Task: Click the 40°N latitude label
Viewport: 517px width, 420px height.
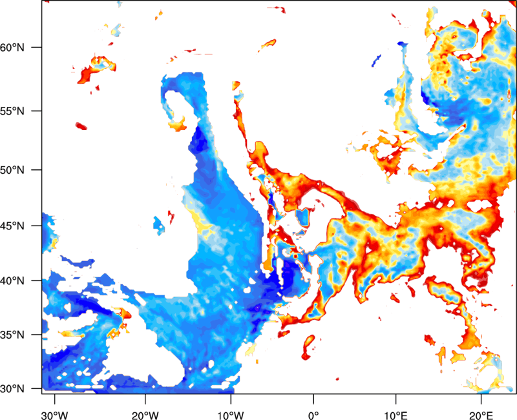Action: (12, 281)
